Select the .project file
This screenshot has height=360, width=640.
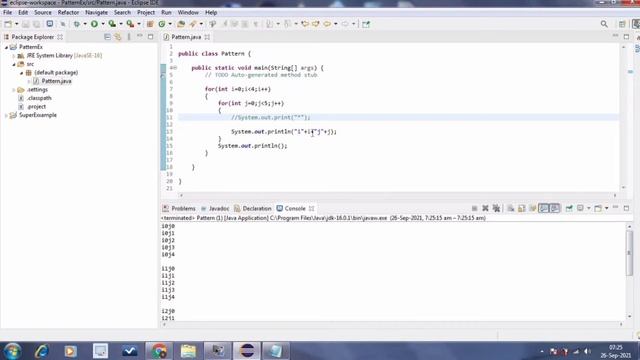[36, 107]
